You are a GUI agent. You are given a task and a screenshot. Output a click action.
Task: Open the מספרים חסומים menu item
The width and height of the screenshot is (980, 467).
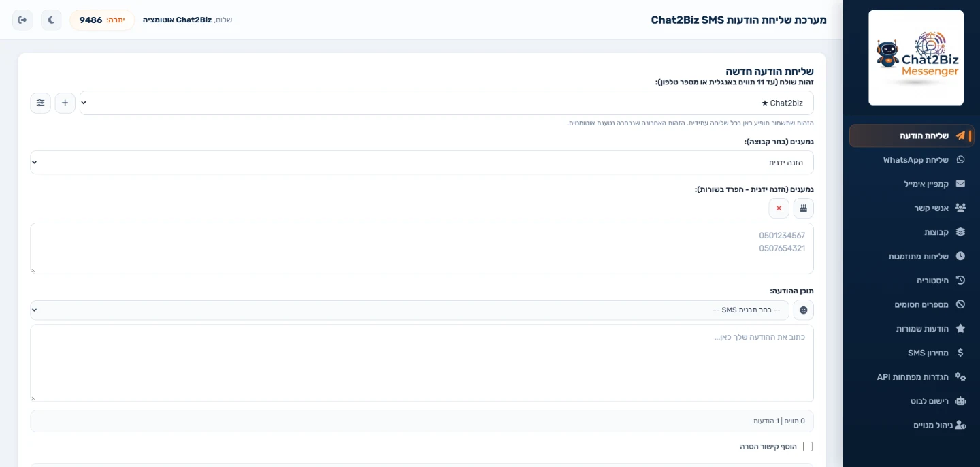point(912,304)
